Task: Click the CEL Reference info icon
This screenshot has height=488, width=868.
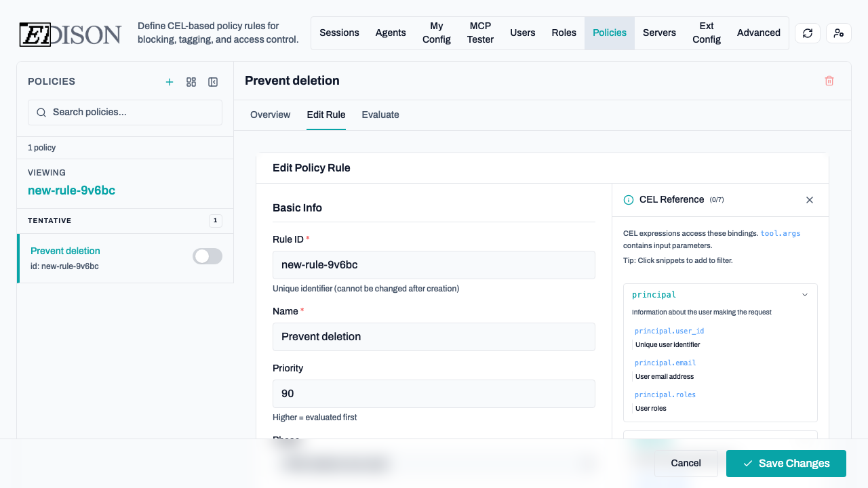Action: tap(629, 200)
